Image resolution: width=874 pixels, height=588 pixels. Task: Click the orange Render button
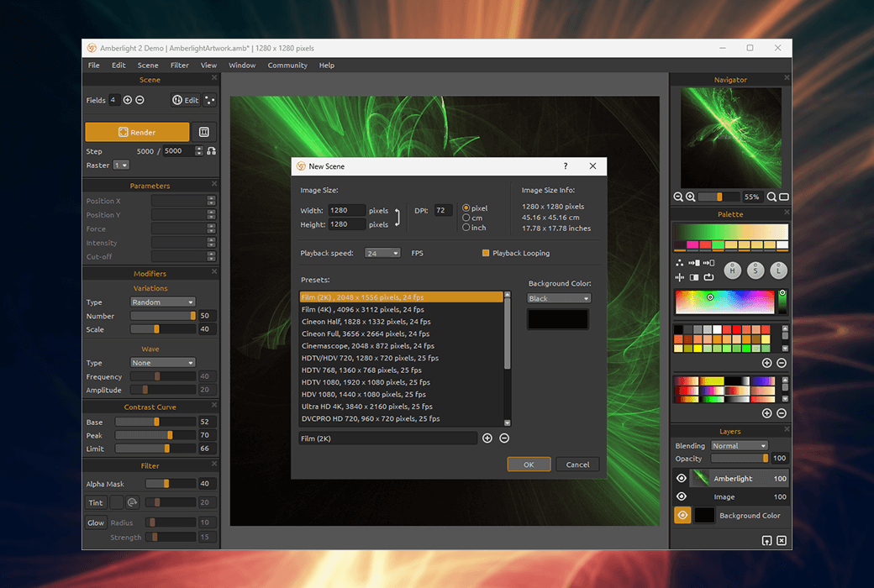tap(137, 132)
